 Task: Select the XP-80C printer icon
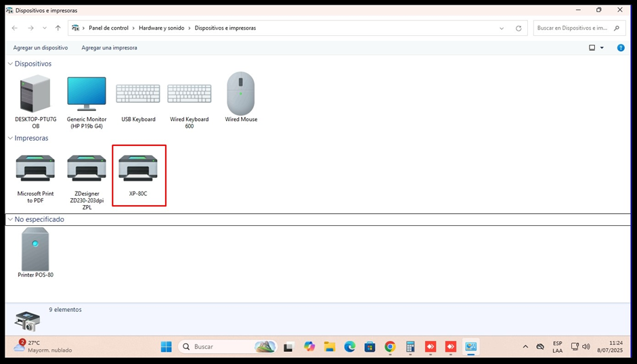point(138,169)
